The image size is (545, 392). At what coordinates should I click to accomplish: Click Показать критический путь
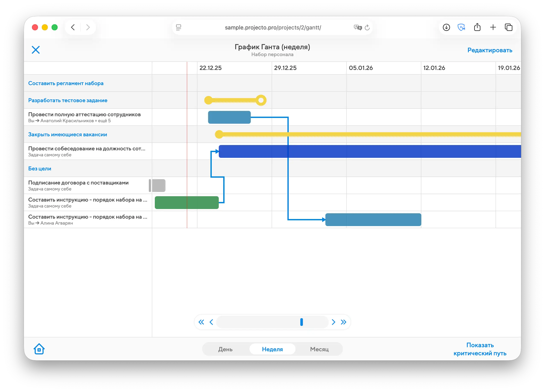point(480,349)
